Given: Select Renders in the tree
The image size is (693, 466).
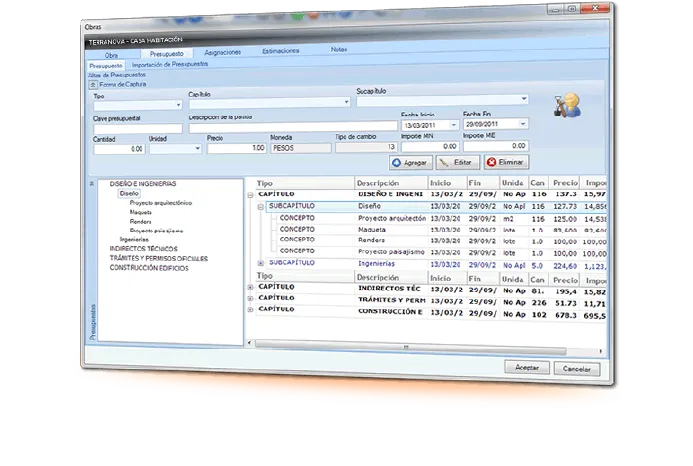Looking at the screenshot, I should [x=141, y=222].
